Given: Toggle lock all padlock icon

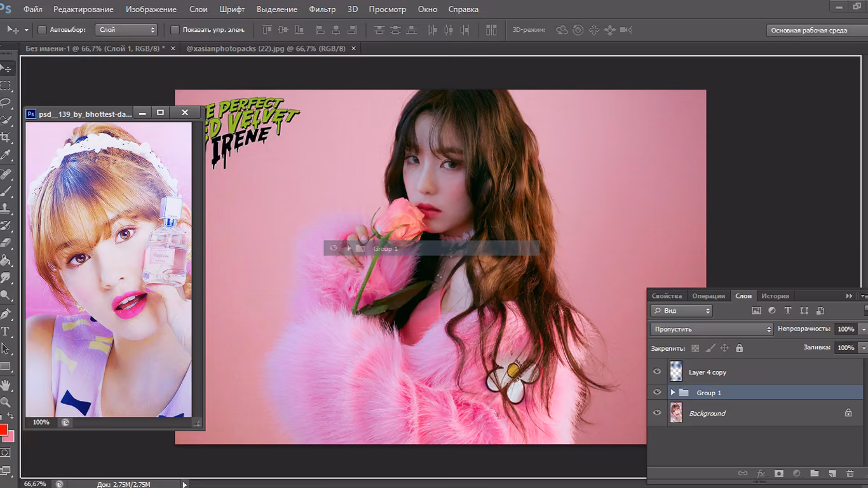Looking at the screenshot, I should [x=739, y=348].
